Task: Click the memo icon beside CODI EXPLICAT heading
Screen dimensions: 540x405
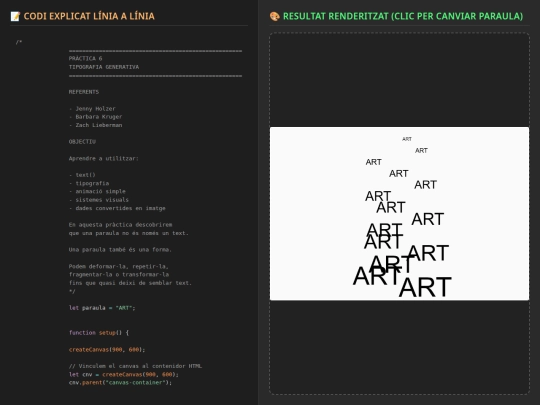Action: (15, 16)
